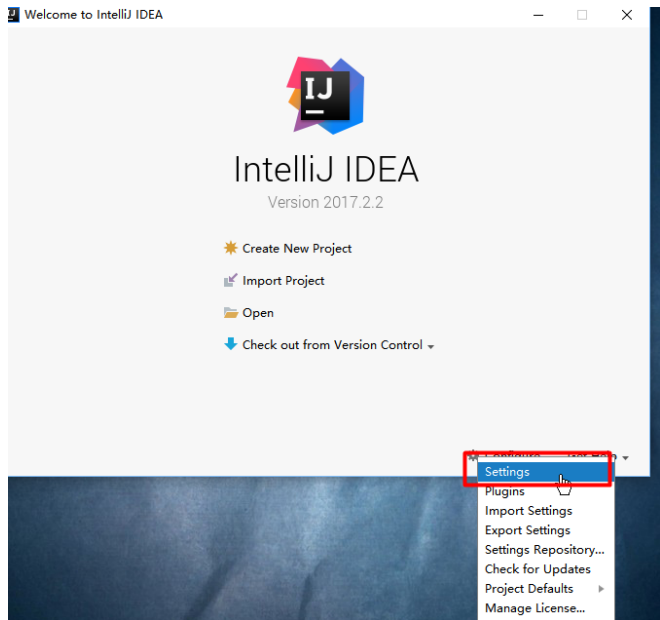This screenshot has height=620, width=660.
Task: Click the folder icon next to Open
Action: [x=230, y=313]
